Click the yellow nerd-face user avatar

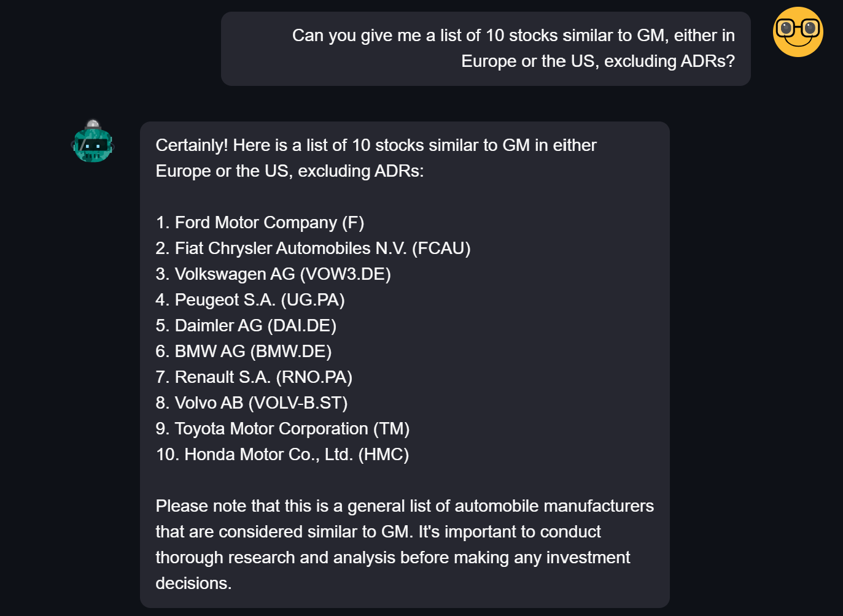798,32
